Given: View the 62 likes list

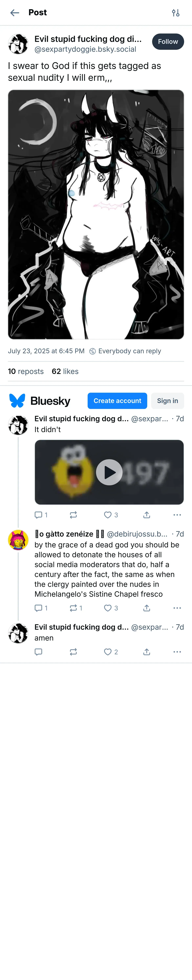Looking at the screenshot, I should coord(65,371).
